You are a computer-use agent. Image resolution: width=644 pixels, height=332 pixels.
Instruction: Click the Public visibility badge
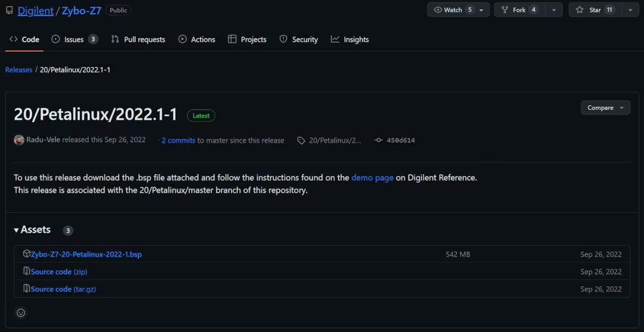click(x=118, y=10)
